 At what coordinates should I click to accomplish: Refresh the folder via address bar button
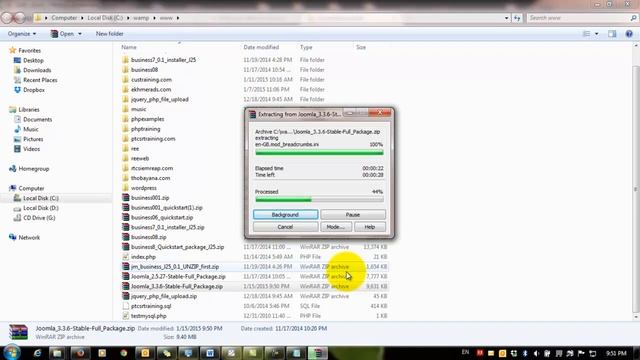coord(517,18)
